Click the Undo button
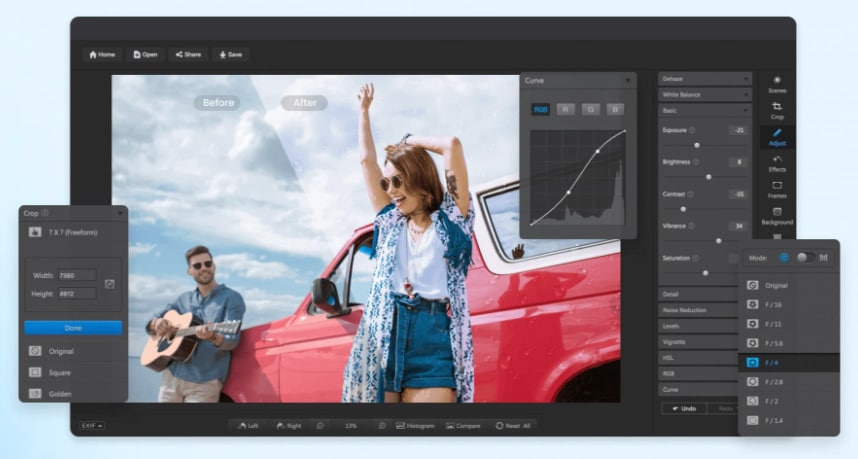The image size is (858, 459). 683,408
